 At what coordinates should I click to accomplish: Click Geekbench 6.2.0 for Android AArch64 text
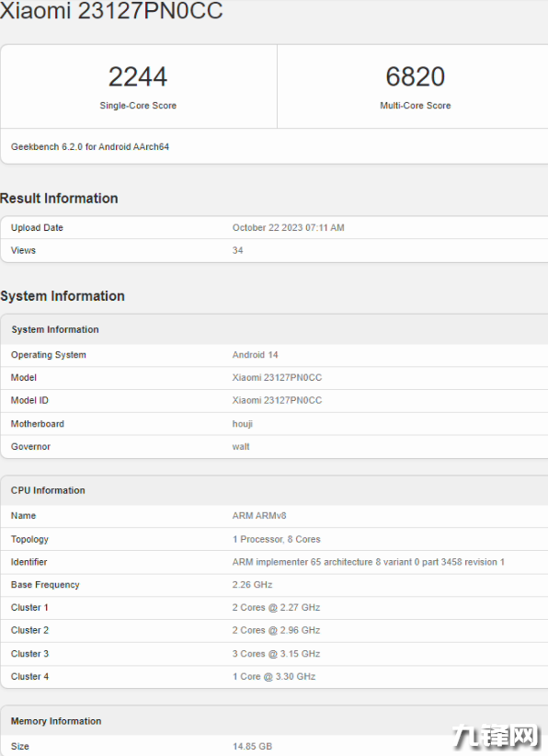[x=89, y=146]
